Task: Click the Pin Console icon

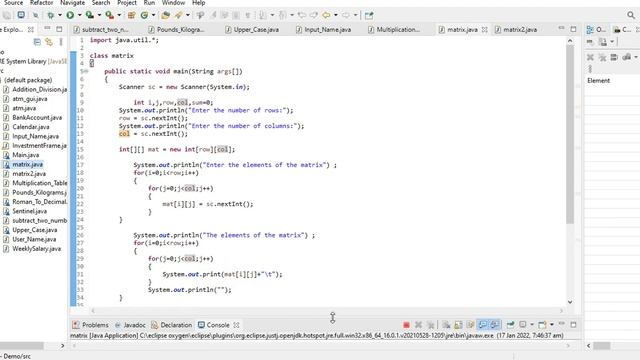Action: [510, 325]
